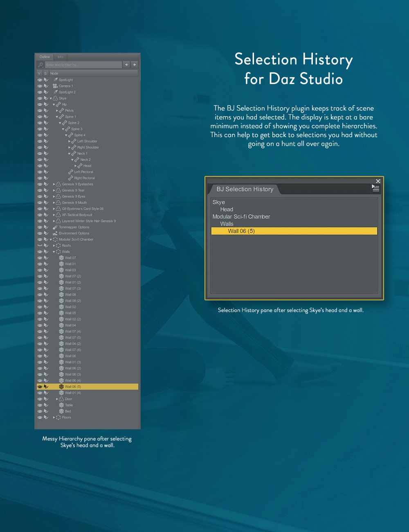Click the search magnifier in the filter bar
Image resolution: width=409 pixels, height=532 pixels.
coord(41,64)
